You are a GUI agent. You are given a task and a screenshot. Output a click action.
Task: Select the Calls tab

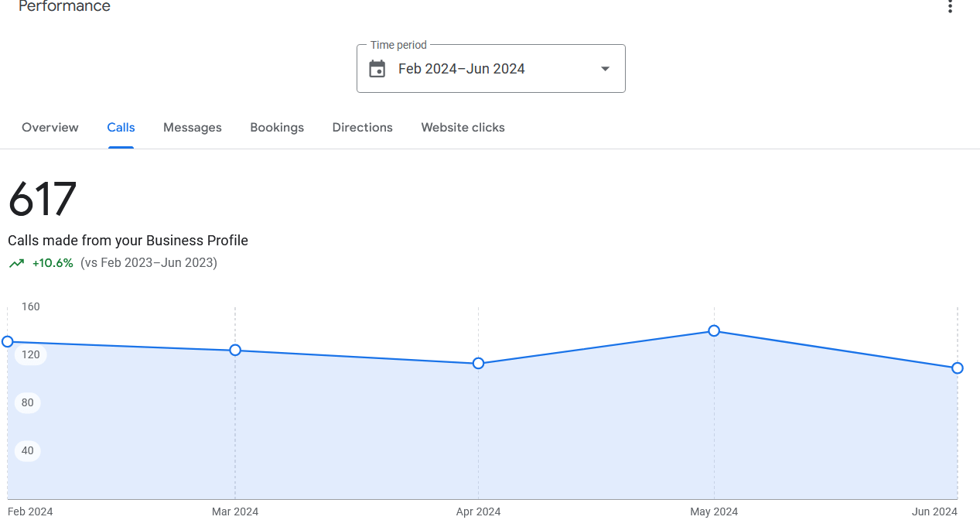coord(121,128)
